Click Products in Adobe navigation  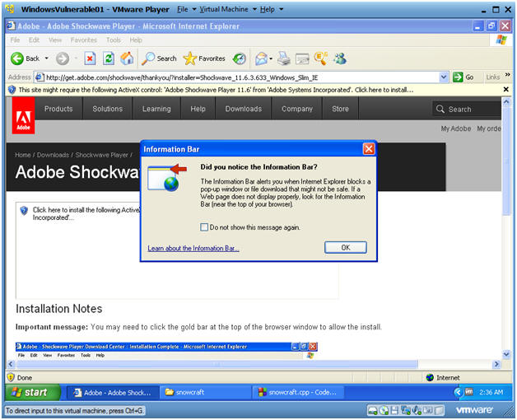(x=58, y=109)
